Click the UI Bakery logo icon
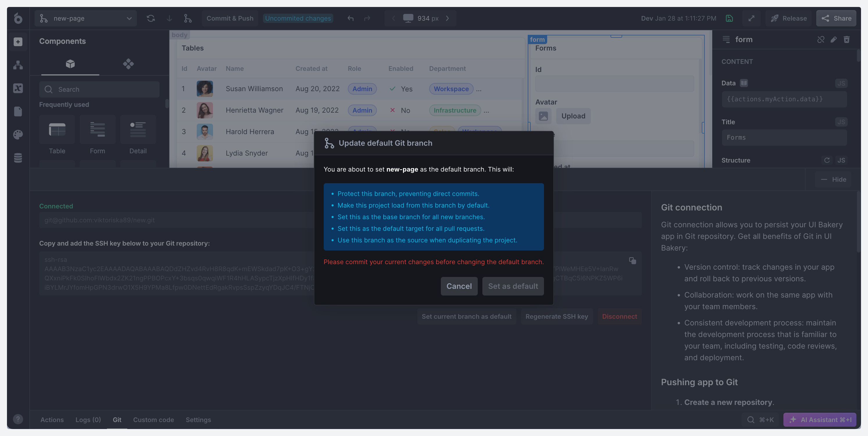 (18, 18)
